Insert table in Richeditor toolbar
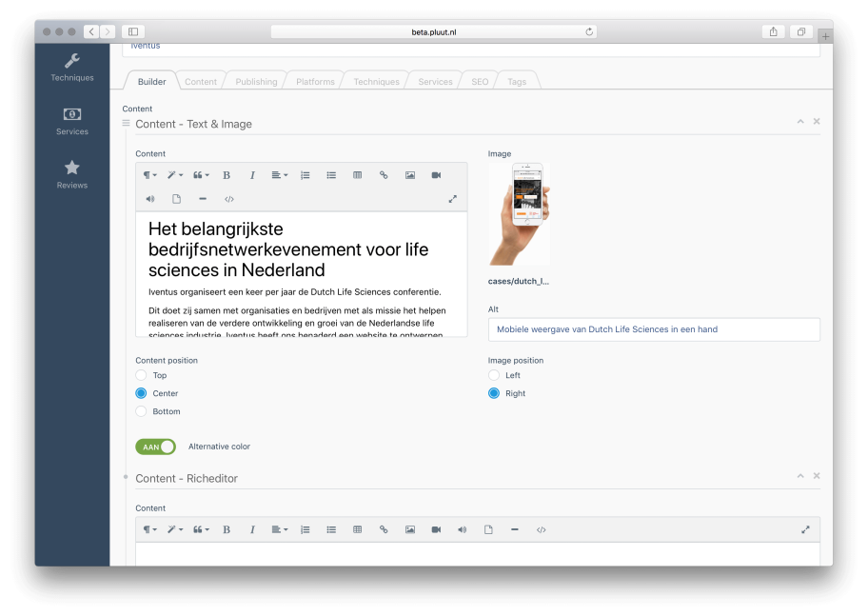The height and width of the screenshot is (616, 868). point(358,529)
